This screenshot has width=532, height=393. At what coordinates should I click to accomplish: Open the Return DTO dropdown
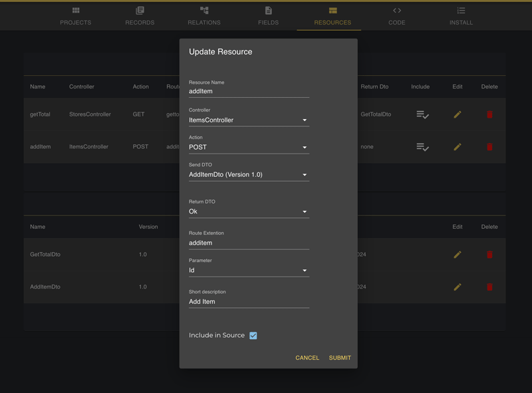click(x=249, y=211)
